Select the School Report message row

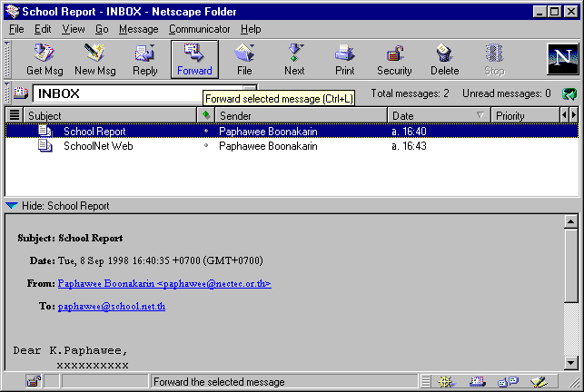[292, 131]
